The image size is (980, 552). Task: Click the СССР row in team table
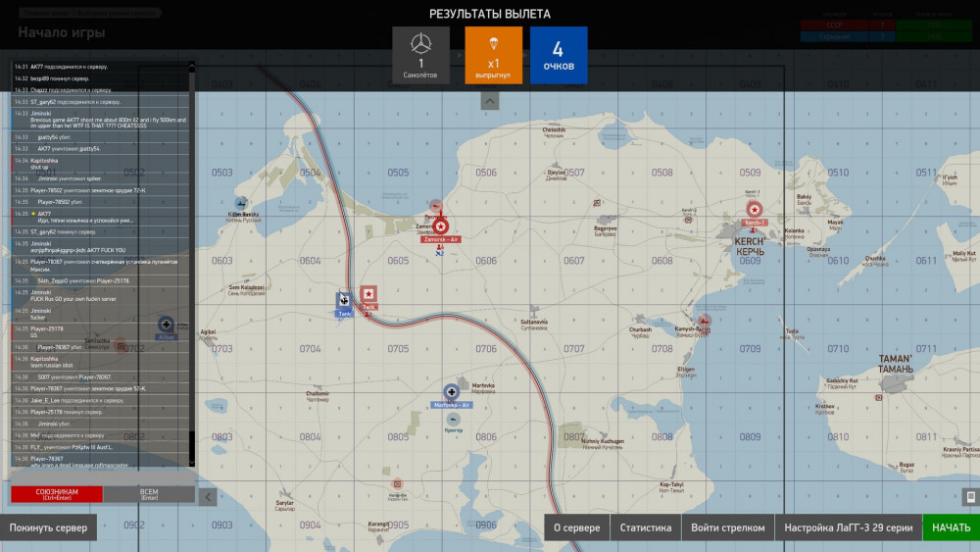click(886, 25)
